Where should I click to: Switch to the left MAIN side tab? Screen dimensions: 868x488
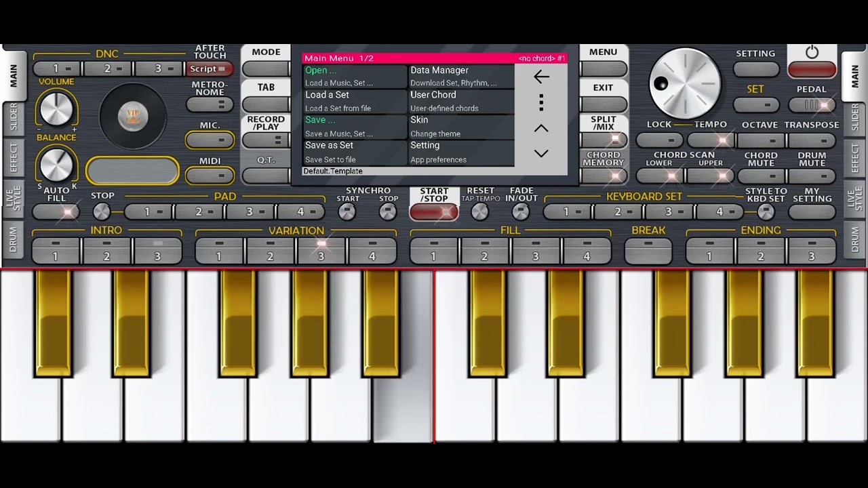[x=14, y=75]
